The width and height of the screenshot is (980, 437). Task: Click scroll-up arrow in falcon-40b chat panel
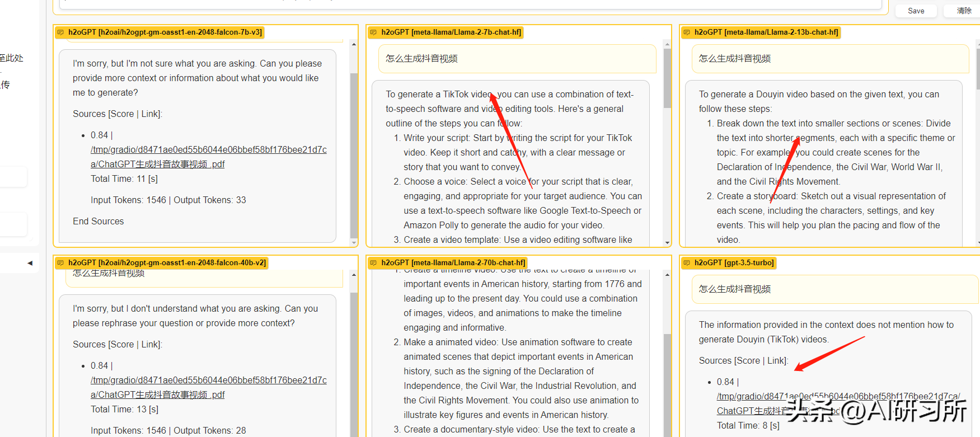[x=354, y=275]
